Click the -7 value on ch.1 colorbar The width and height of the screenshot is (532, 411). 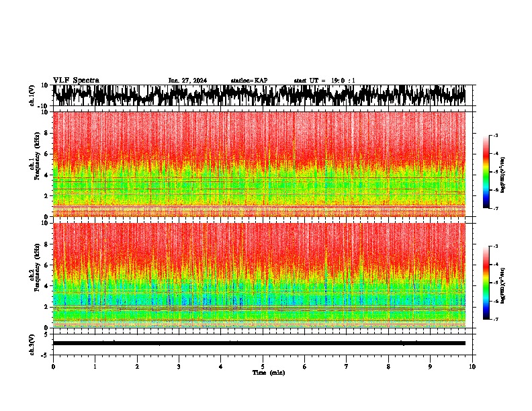(496, 208)
